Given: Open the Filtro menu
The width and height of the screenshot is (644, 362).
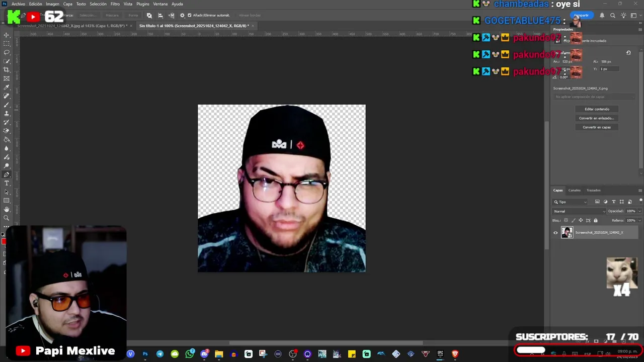Looking at the screenshot, I should 115,4.
